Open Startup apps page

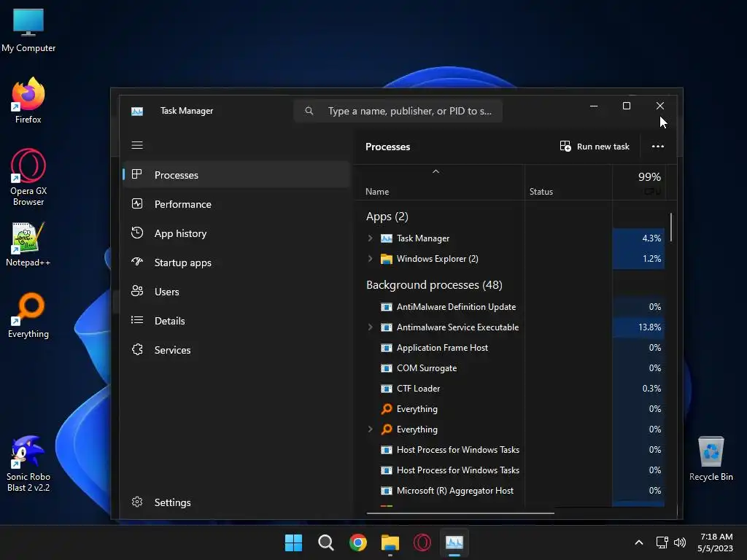click(237, 262)
